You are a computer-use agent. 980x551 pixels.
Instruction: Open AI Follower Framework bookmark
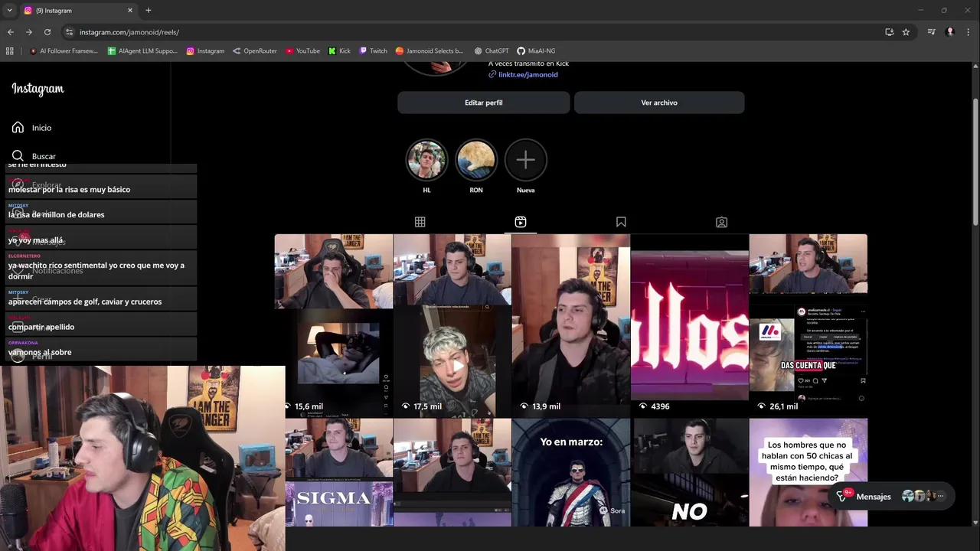(64, 51)
